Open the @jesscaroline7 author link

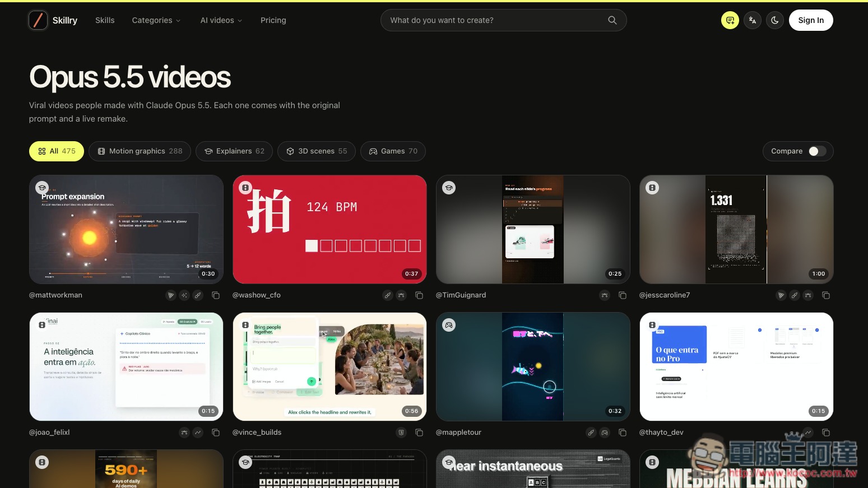[665, 295]
